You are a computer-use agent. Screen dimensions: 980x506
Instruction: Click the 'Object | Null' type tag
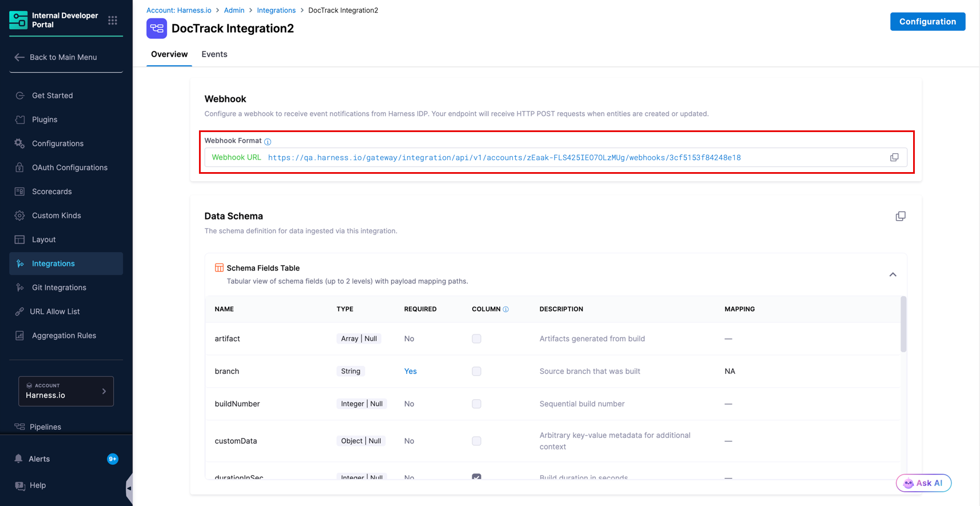361,441
